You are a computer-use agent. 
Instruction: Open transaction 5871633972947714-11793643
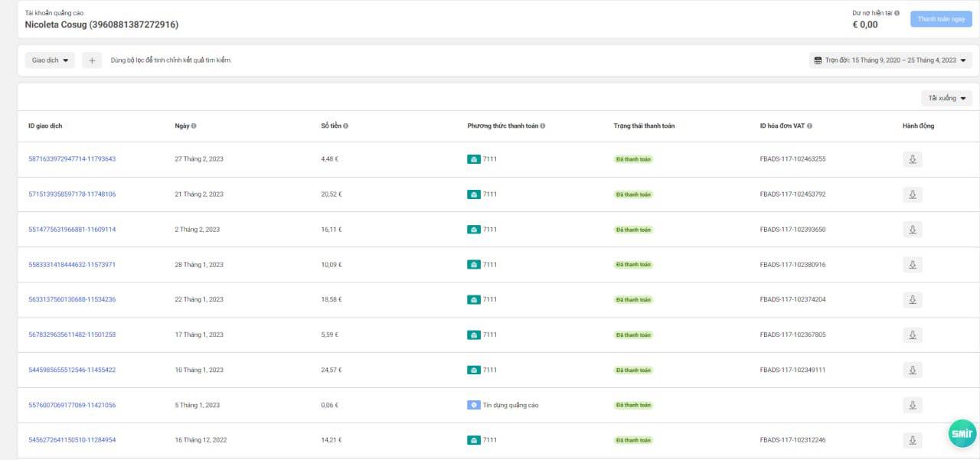click(x=72, y=159)
